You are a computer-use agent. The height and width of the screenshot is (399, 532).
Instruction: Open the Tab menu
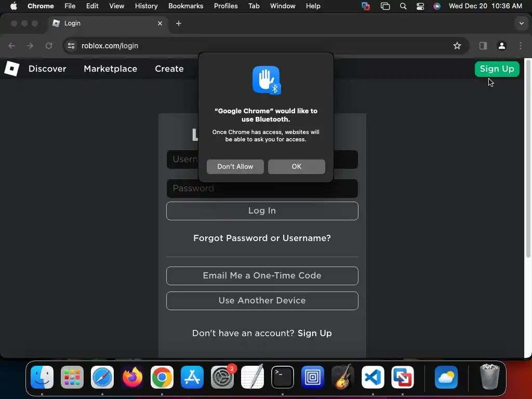(254, 6)
